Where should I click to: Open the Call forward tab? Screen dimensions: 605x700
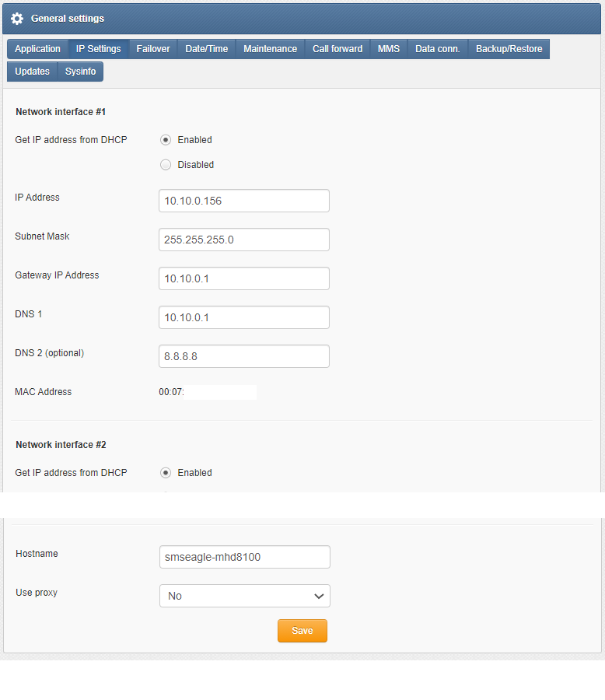click(337, 49)
